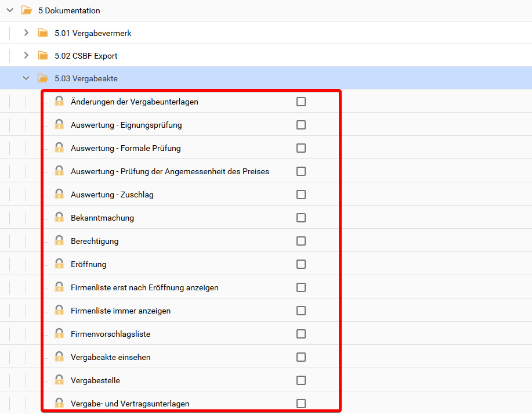Tick the Bekanntmachung checkbox
Viewport: 532px width, 414px height.
[x=301, y=218]
